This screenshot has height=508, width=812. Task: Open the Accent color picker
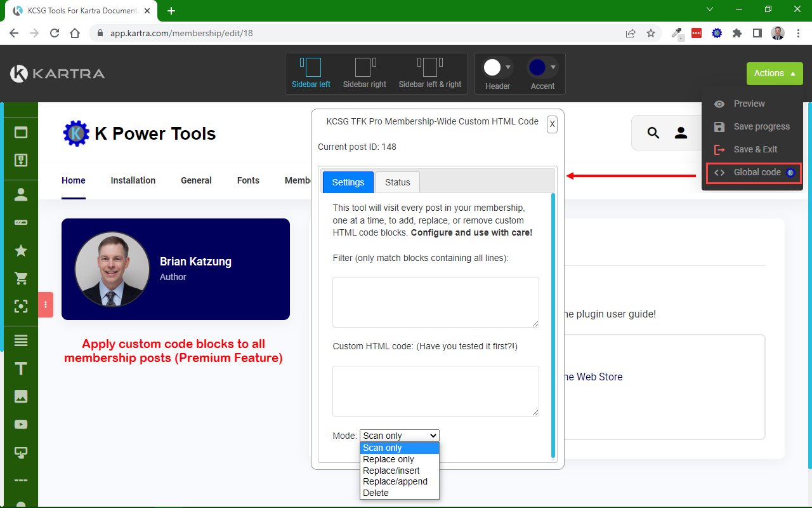click(x=537, y=67)
